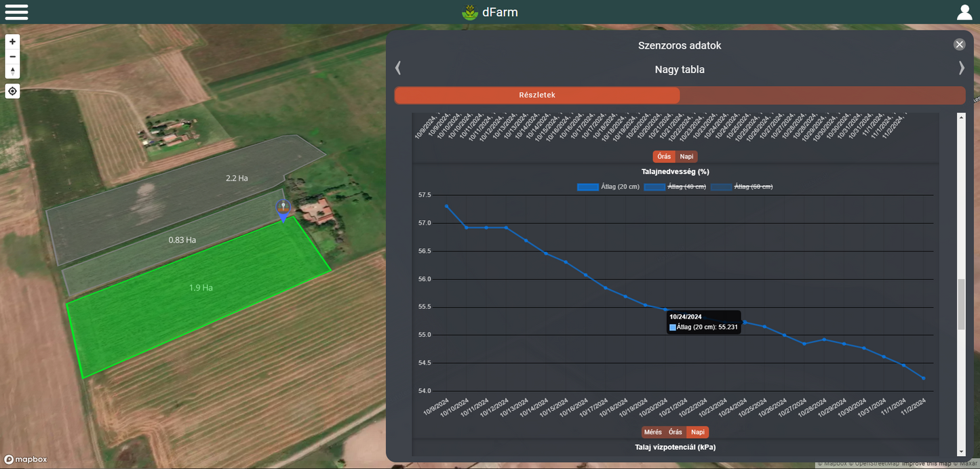This screenshot has height=469, width=980.
Task: Zoom out of the map
Action: point(12,56)
